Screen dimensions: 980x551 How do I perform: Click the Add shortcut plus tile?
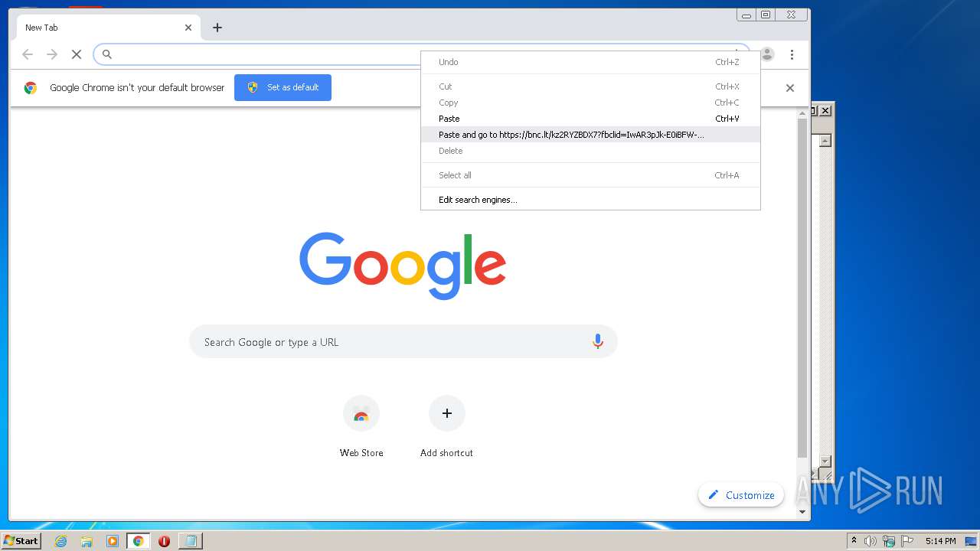pos(447,413)
